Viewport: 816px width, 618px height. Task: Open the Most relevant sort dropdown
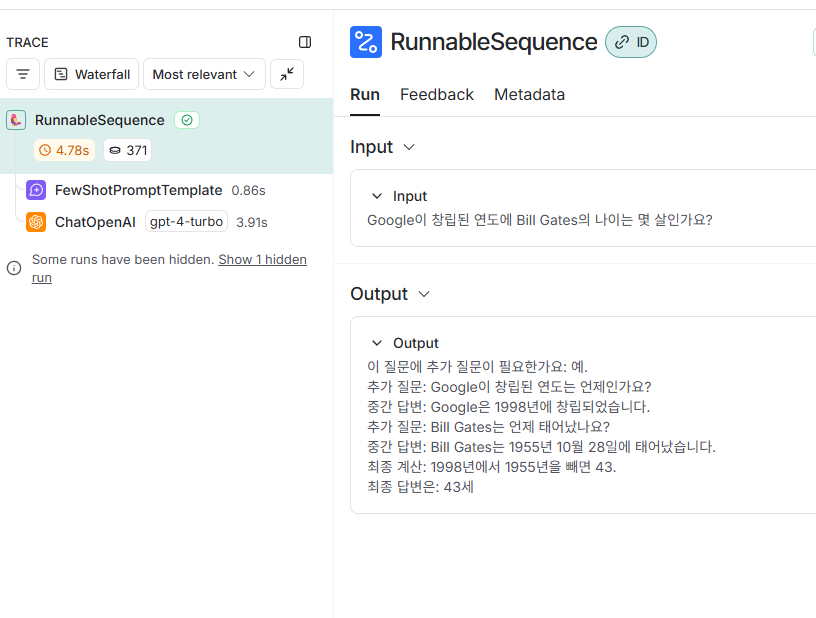pos(204,74)
